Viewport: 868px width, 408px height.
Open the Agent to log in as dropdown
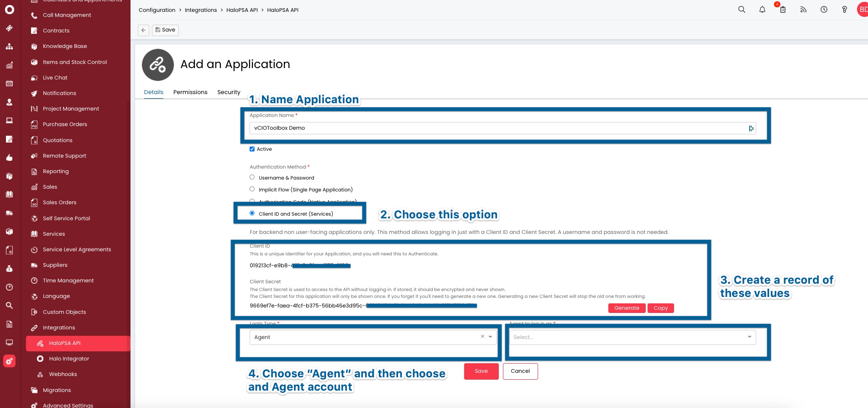point(633,337)
